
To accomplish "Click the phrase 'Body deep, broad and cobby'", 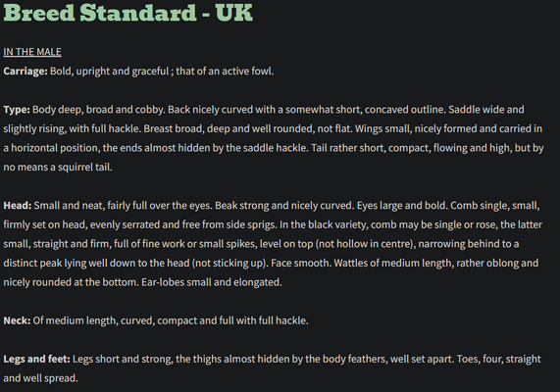I will pyautogui.click(x=98, y=110).
